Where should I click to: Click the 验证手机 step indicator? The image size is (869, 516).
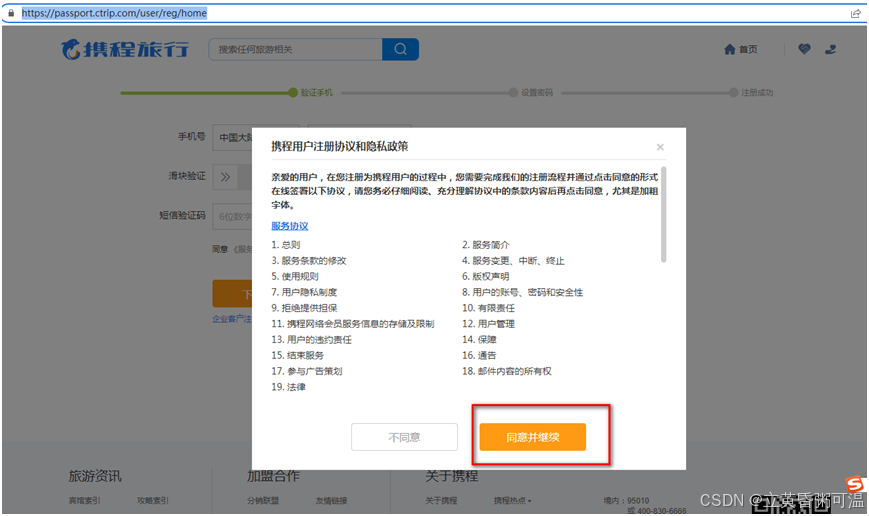pyautogui.click(x=311, y=93)
